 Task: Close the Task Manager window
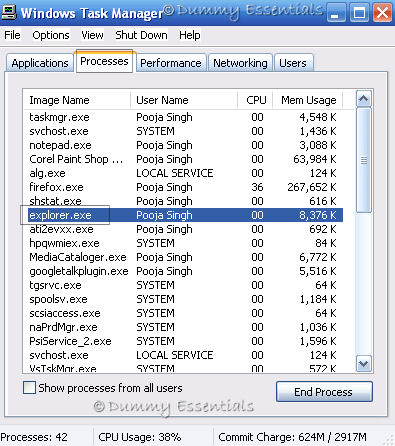(x=382, y=13)
